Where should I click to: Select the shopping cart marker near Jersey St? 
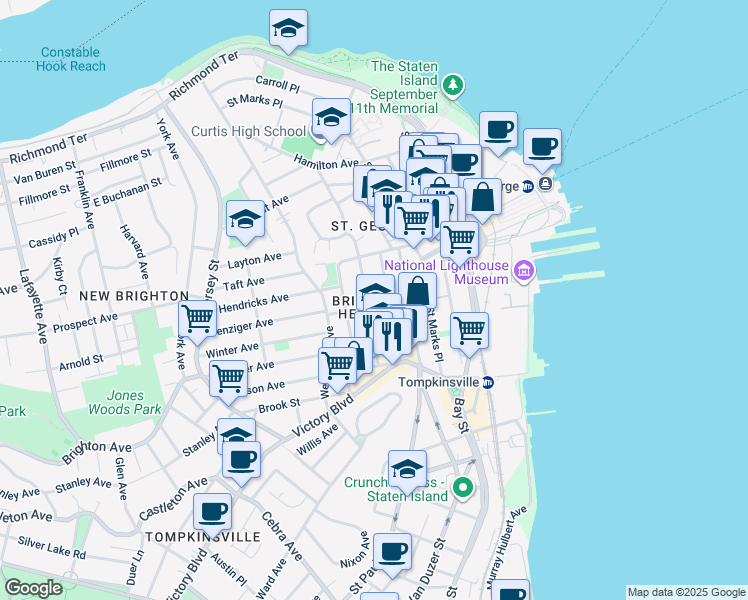[197, 320]
